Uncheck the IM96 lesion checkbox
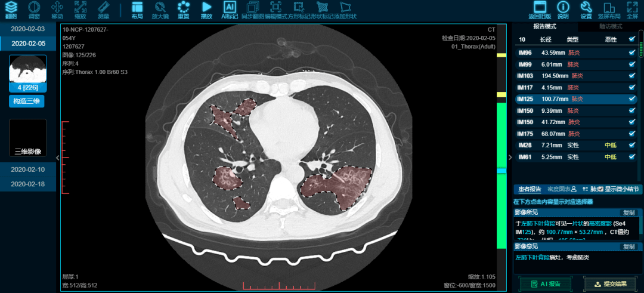Screen dimensions: 644x293 631,53
